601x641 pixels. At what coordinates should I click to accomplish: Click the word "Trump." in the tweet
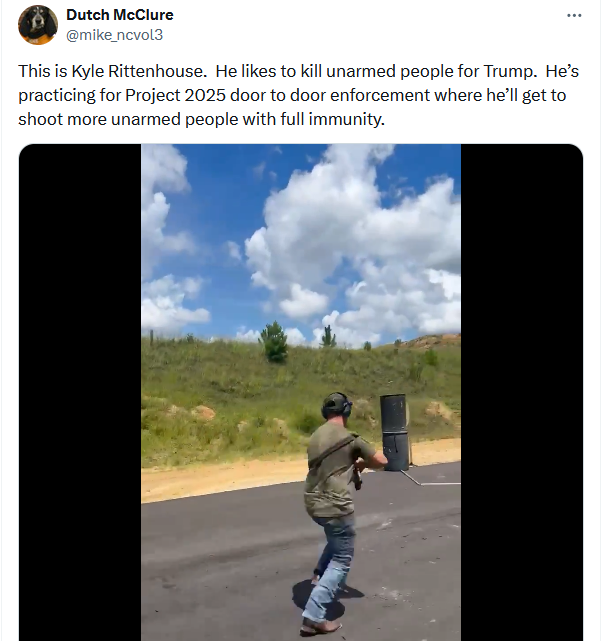pos(510,71)
